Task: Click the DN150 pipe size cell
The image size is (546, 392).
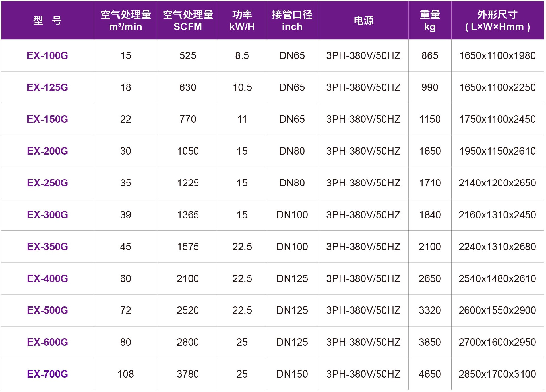Action: coord(292,374)
